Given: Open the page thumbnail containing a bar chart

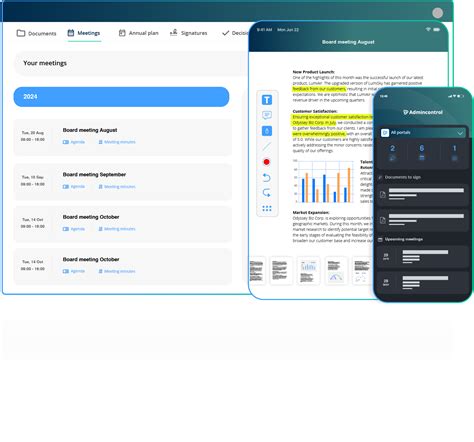Looking at the screenshot, I should pos(308,271).
